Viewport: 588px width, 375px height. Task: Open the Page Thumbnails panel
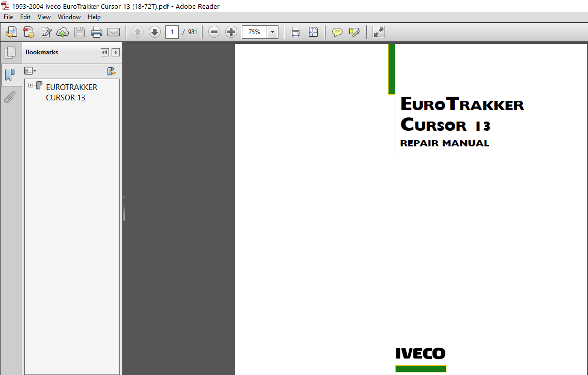(x=10, y=53)
